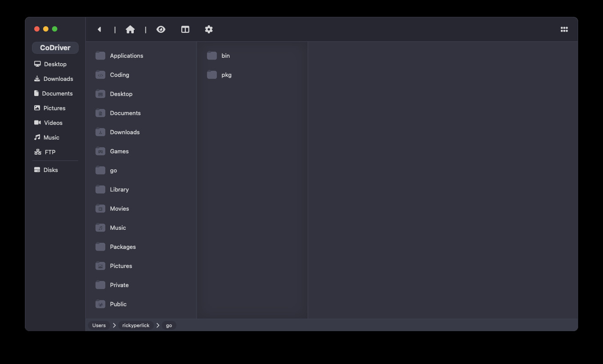603x364 pixels.
Task: Click the Videos camera icon in sidebar
Action: tap(37, 123)
